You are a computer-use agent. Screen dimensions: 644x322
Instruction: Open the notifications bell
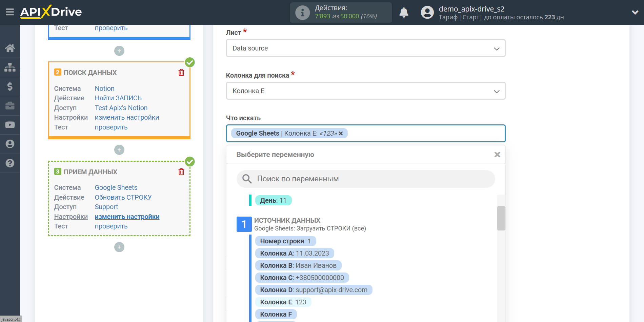coord(404,13)
